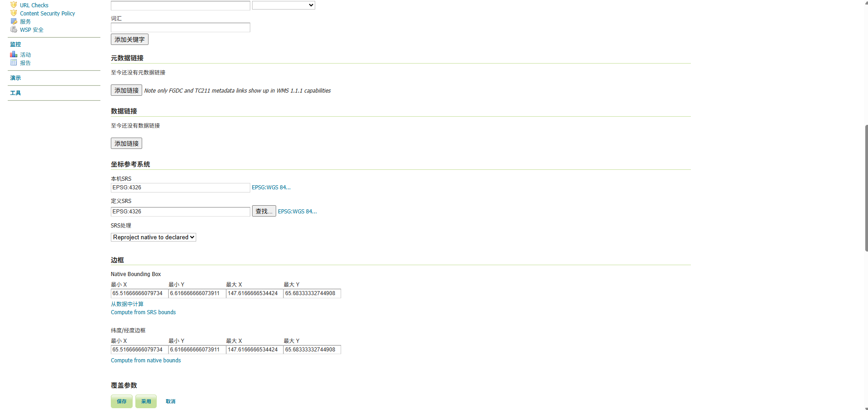The image size is (868, 410).
Task: Click the Compute from native bounds link
Action: [145, 360]
